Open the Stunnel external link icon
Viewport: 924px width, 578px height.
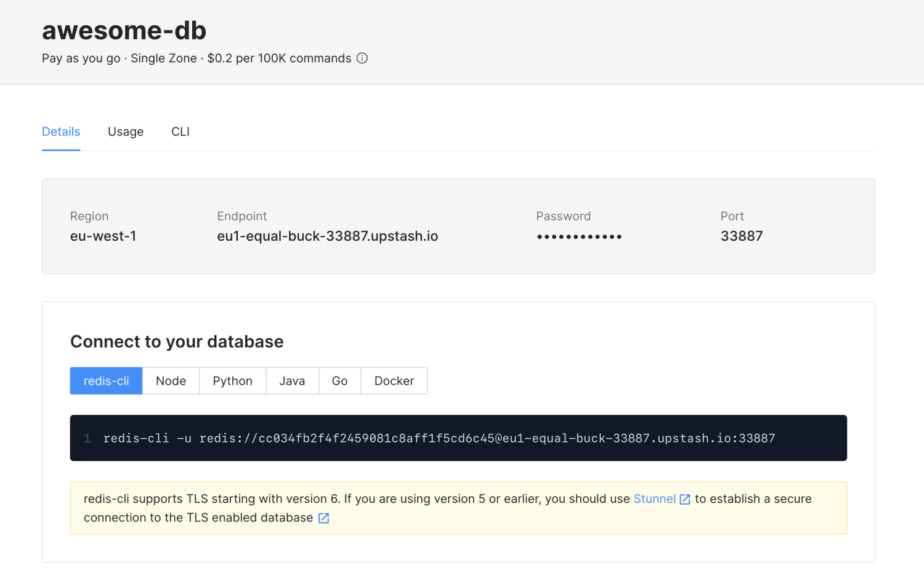[684, 499]
